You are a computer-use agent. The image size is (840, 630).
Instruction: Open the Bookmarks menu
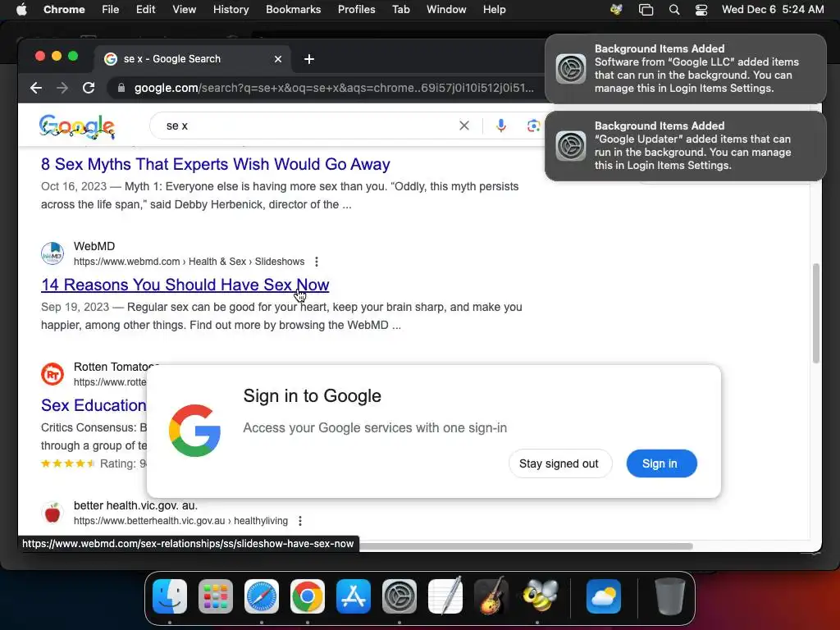(294, 10)
